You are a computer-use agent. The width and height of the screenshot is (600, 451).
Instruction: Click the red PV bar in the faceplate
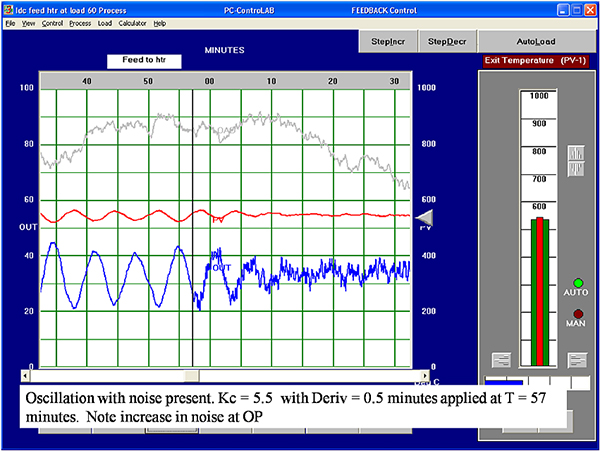tap(540, 291)
